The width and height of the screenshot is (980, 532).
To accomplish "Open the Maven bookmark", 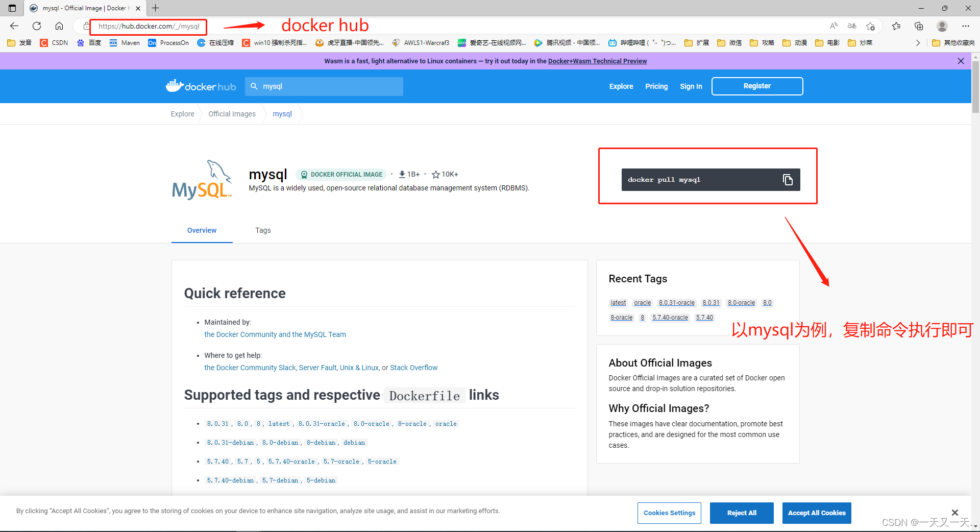I will 124,43.
